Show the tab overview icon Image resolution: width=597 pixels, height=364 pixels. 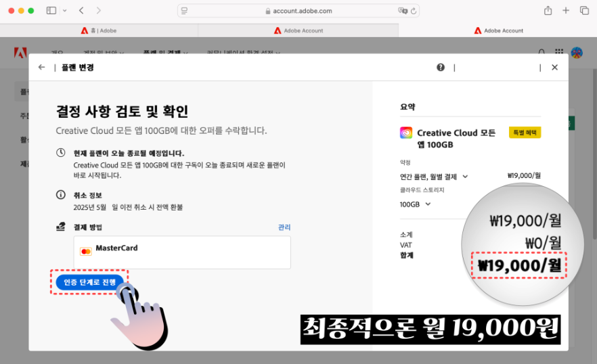tap(584, 10)
